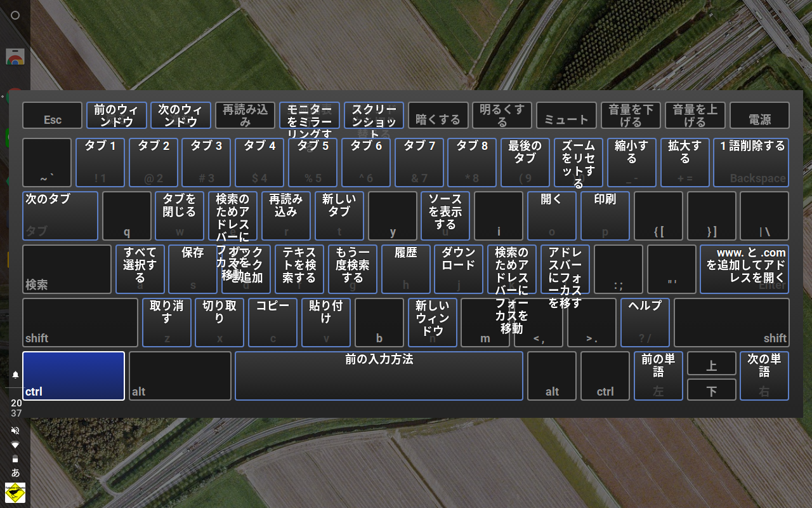Click the タブ 5 number key
The image size is (812, 508).
point(313,163)
